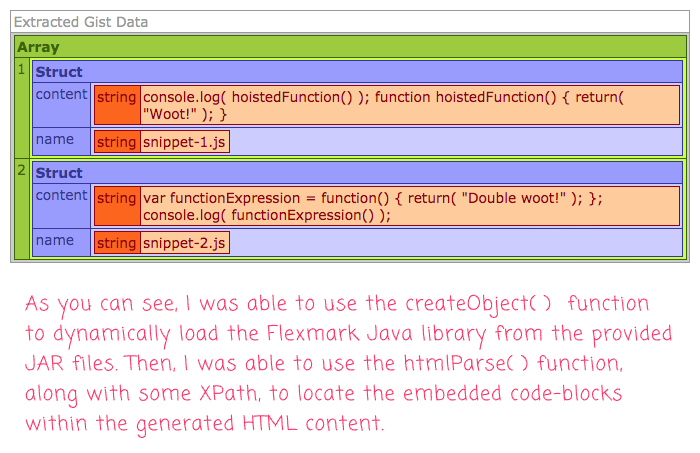Click the Extracted Gist Data title

click(x=81, y=22)
